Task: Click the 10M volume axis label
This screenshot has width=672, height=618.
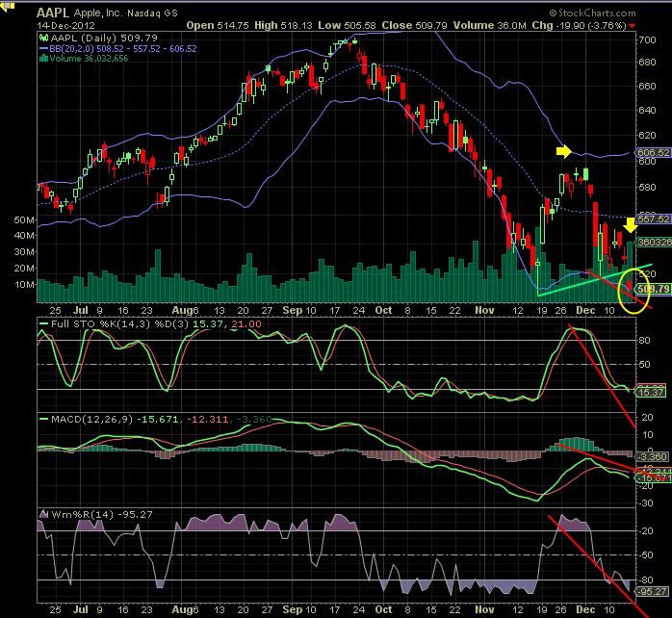Action: coord(24,285)
